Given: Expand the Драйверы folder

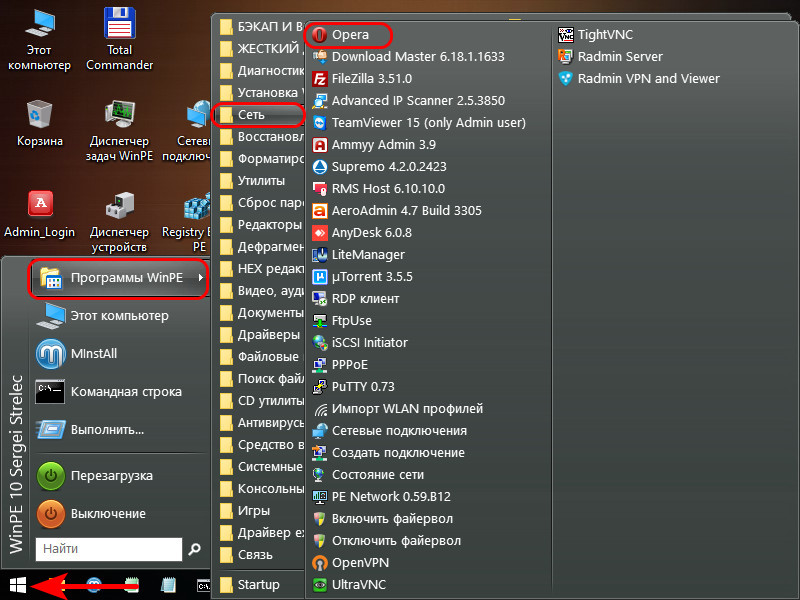Looking at the screenshot, I should point(259,335).
